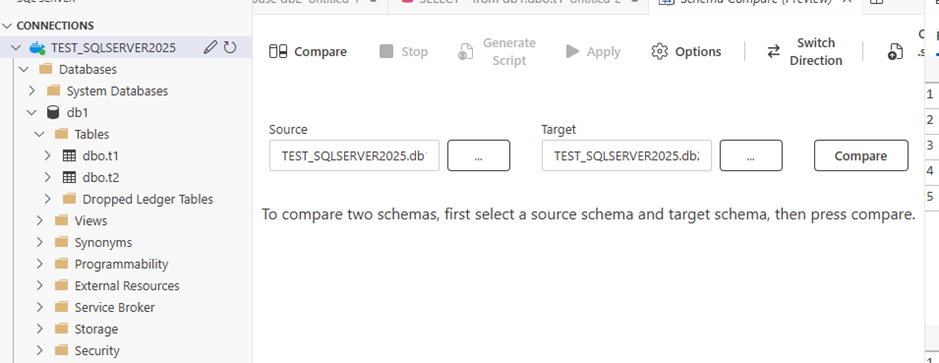Viewport: 939px width, 363px height.
Task: Click the Source database text field
Action: 354,156
